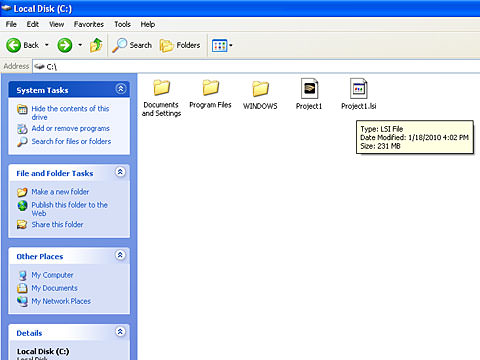Collapse the Details panel

(x=120, y=332)
